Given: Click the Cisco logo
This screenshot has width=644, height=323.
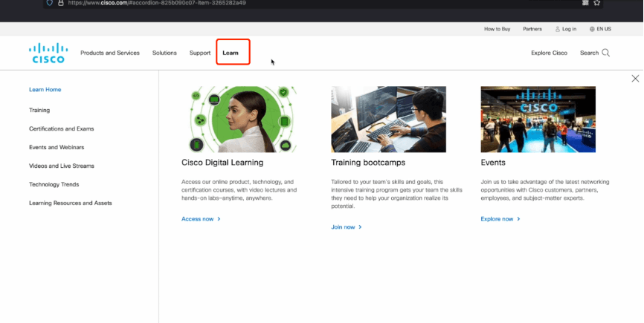Looking at the screenshot, I should click(48, 53).
